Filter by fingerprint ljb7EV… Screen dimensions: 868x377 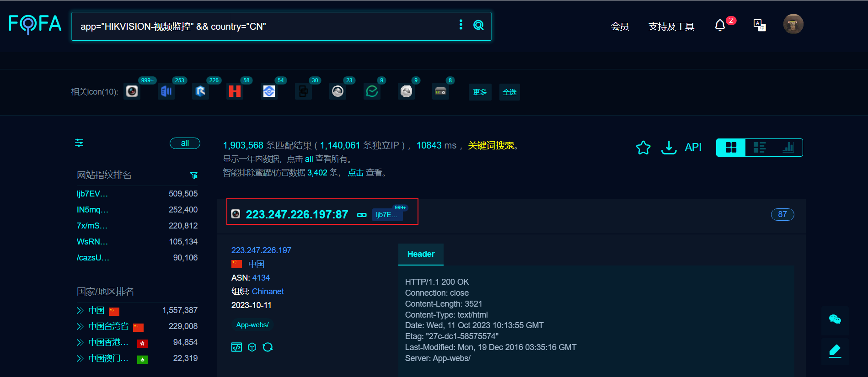(x=92, y=194)
